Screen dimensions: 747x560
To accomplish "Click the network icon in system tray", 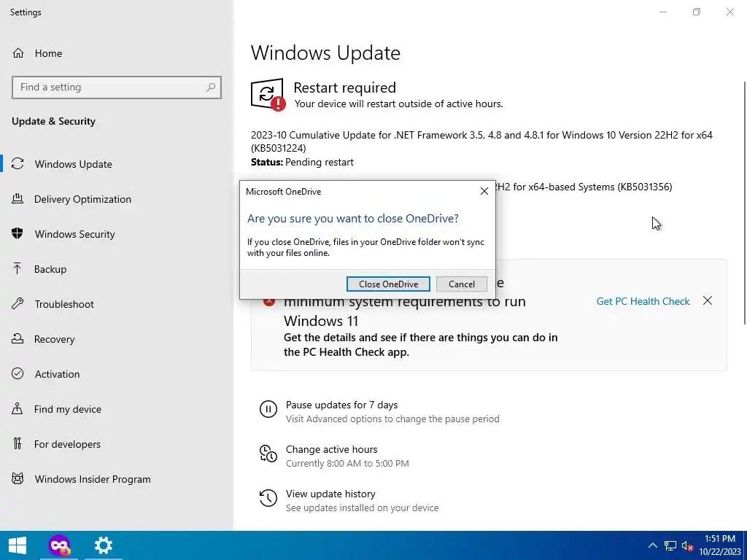I will [670, 545].
